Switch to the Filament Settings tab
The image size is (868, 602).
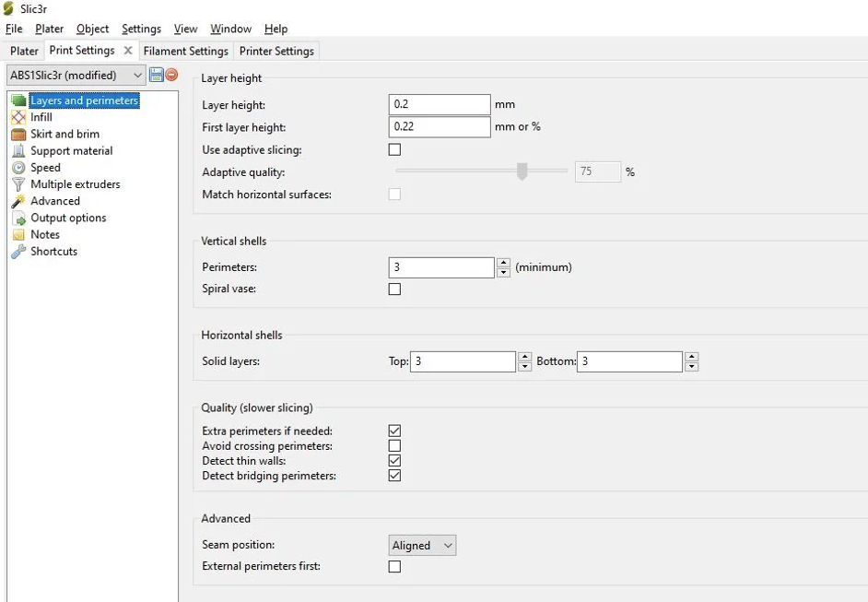(x=185, y=51)
